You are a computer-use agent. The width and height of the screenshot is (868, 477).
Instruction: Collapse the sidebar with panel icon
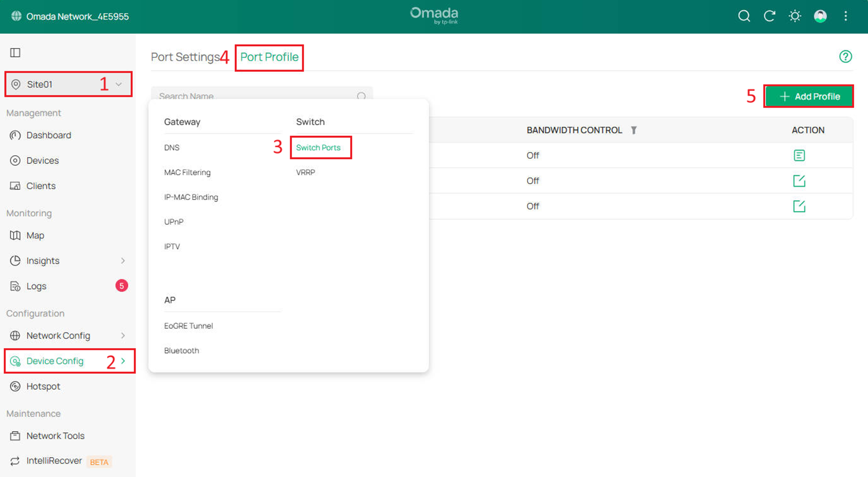point(15,53)
